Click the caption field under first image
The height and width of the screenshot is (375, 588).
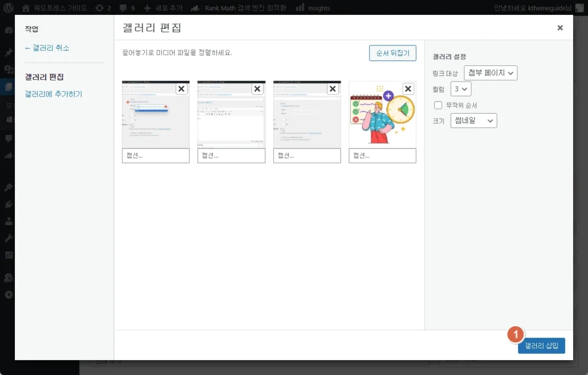pos(156,156)
